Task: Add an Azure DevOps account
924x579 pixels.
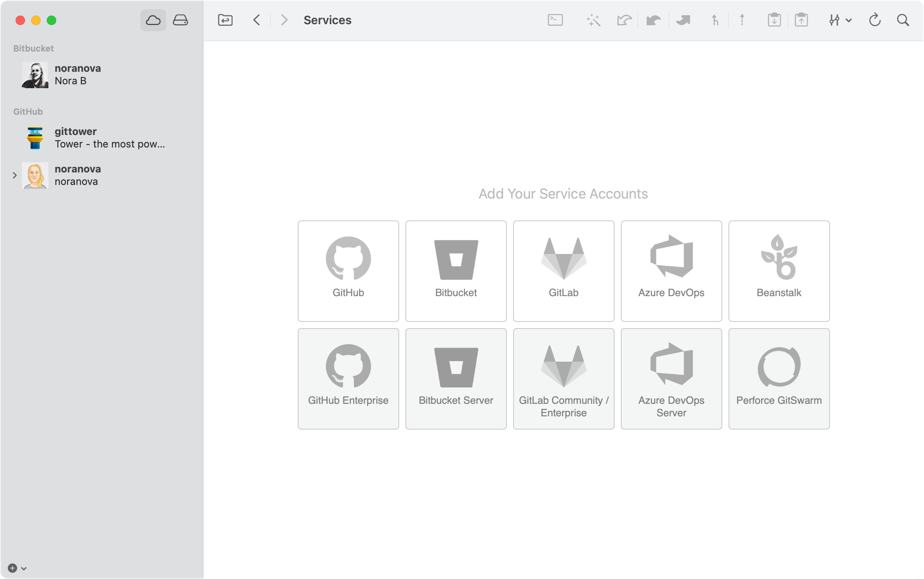Action: tap(671, 271)
